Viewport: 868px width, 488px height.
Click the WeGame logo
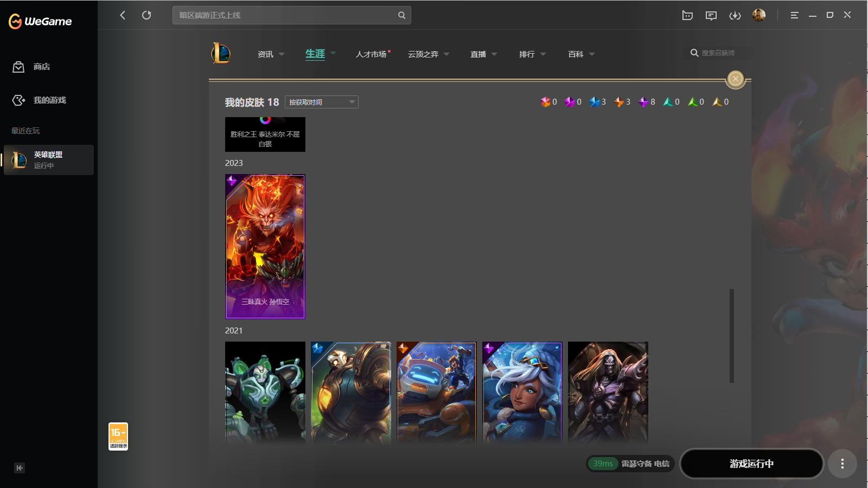point(40,21)
